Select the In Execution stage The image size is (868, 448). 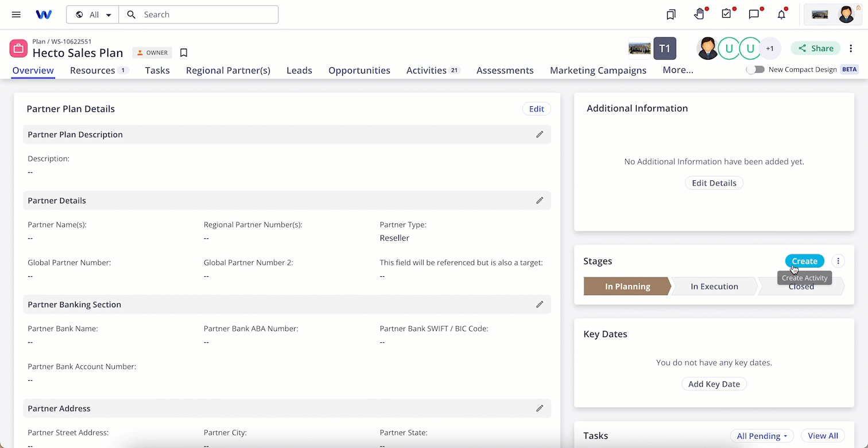[714, 287]
